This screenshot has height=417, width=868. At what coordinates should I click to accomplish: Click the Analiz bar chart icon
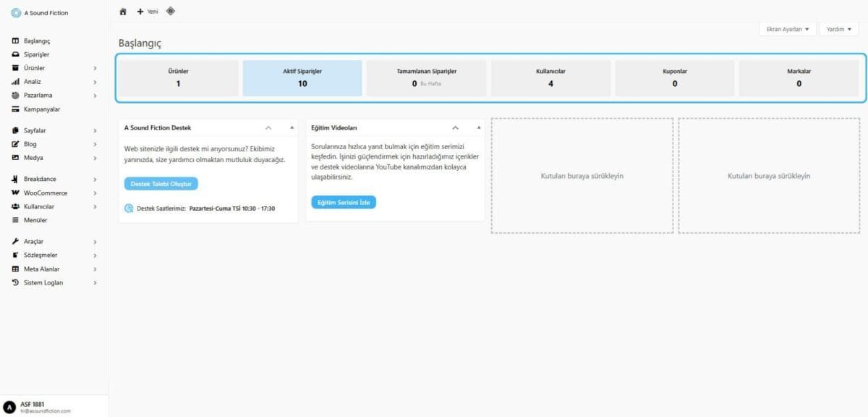(x=16, y=82)
